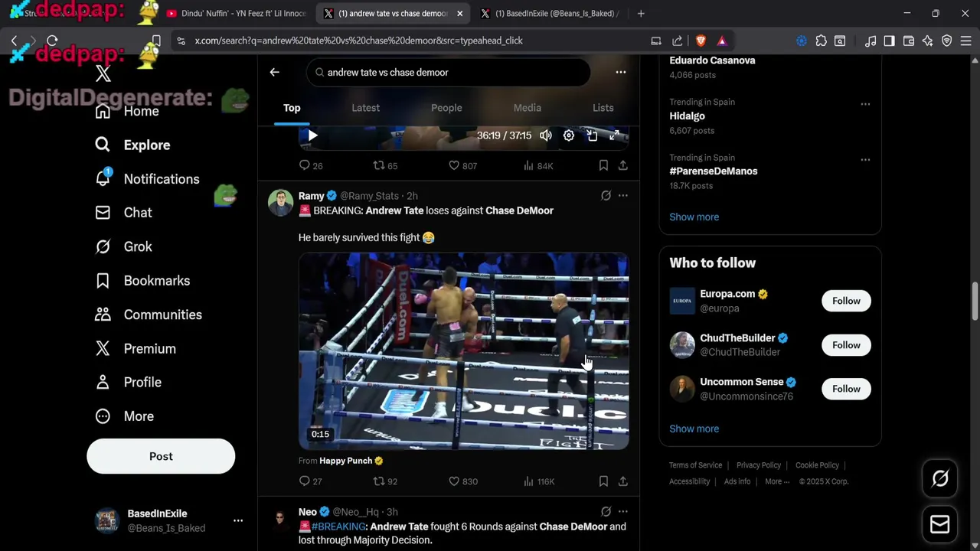
Task: Expand the upper video to fullscreen
Action: [x=614, y=135]
